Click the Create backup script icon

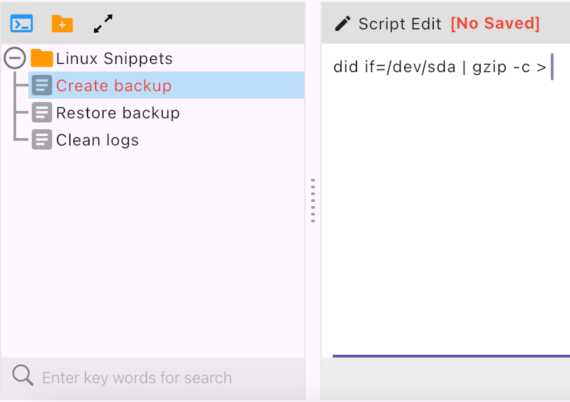pos(42,85)
